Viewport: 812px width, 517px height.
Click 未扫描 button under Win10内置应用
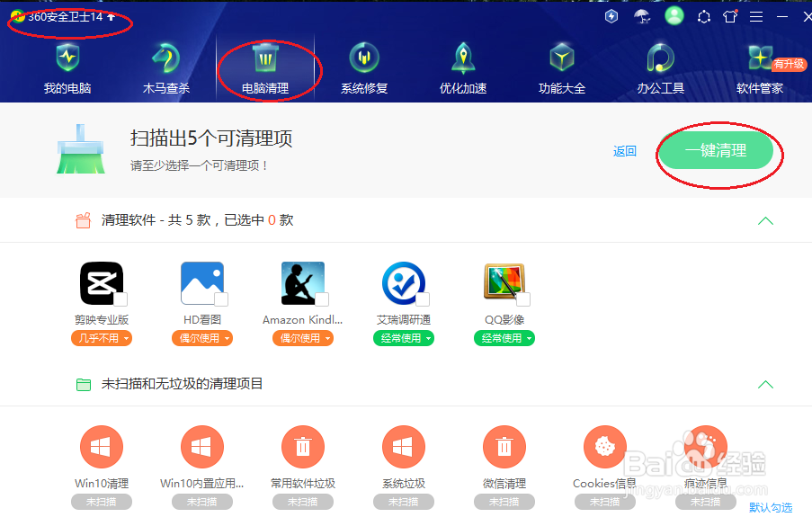pyautogui.click(x=202, y=502)
